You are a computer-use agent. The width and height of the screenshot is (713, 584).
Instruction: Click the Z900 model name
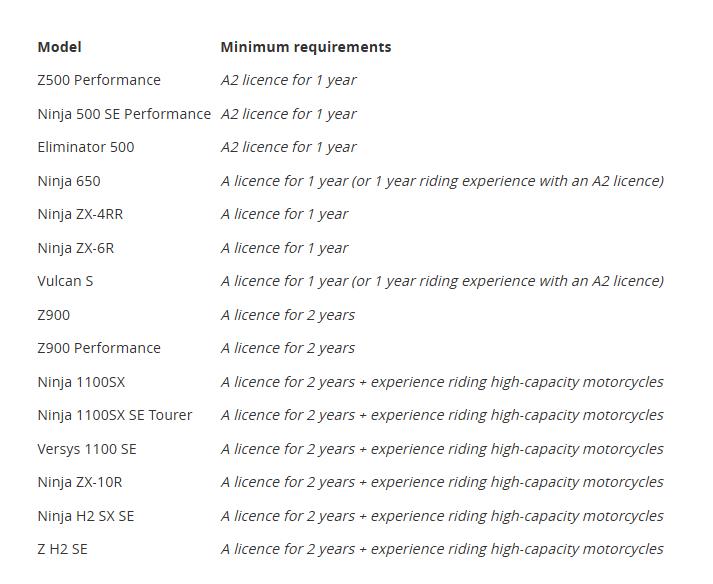pos(54,315)
